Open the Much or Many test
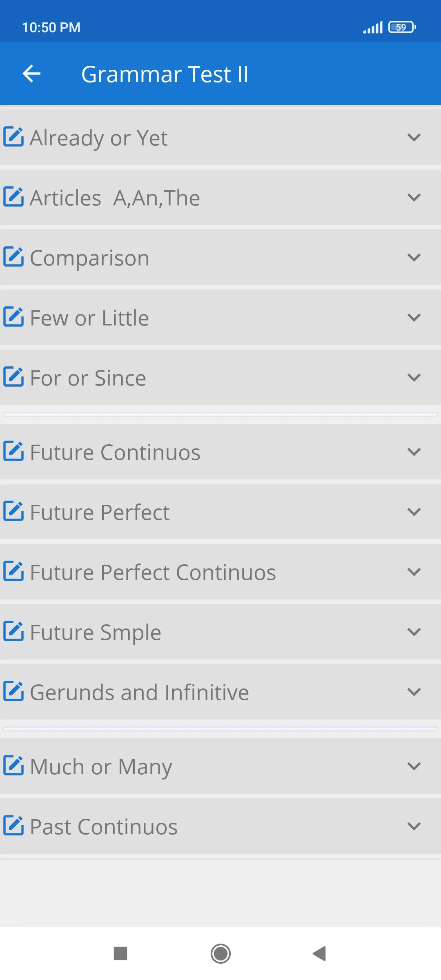The width and height of the screenshot is (441, 980). 220,766
